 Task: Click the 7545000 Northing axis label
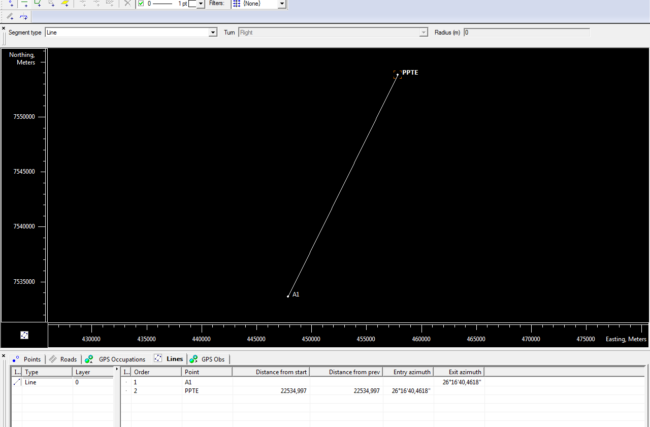pos(24,171)
